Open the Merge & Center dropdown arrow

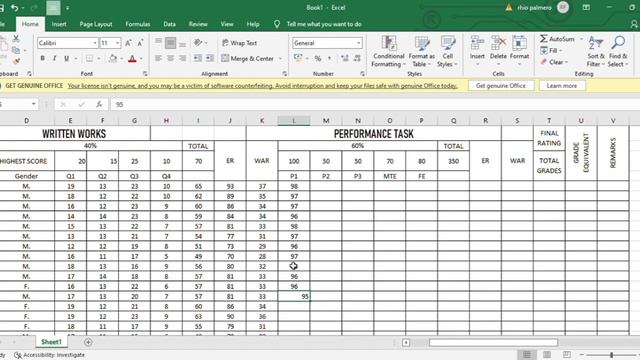pos(280,58)
